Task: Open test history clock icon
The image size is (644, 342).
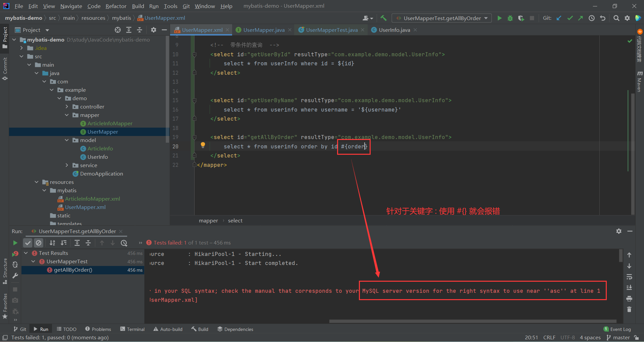Action: coord(124,243)
